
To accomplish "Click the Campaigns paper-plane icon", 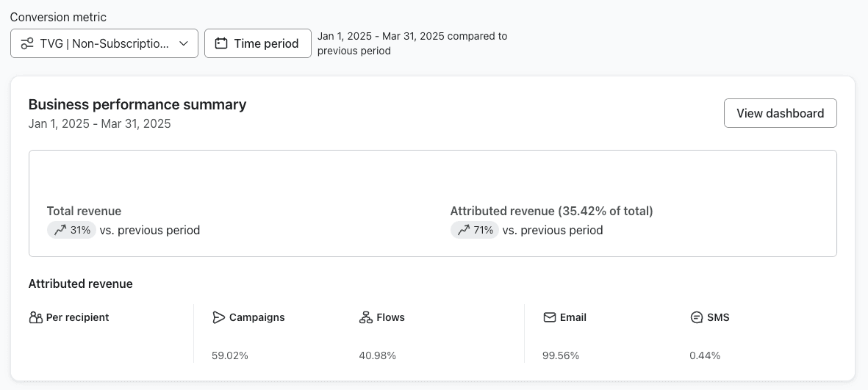I will 218,317.
